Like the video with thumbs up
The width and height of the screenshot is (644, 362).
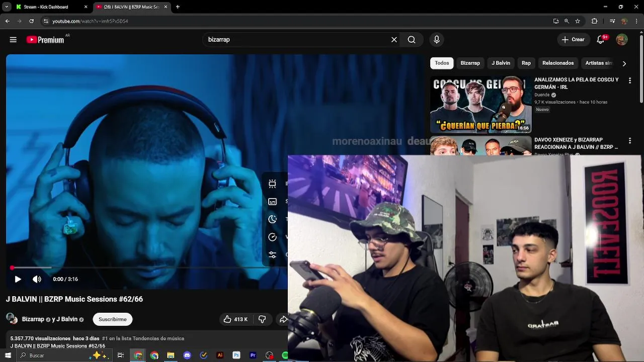[x=235, y=319]
